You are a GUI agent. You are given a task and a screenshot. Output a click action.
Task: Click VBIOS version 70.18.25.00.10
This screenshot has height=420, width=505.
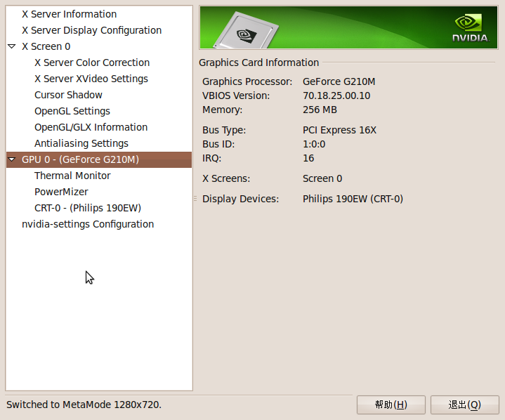[336, 96]
